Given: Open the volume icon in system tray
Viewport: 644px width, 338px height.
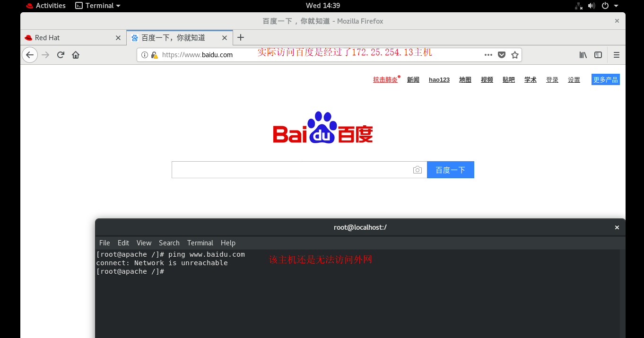Looking at the screenshot, I should (591, 6).
